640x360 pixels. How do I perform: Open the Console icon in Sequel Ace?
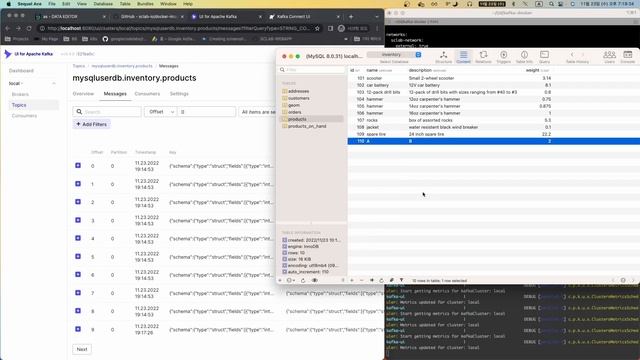click(x=628, y=57)
